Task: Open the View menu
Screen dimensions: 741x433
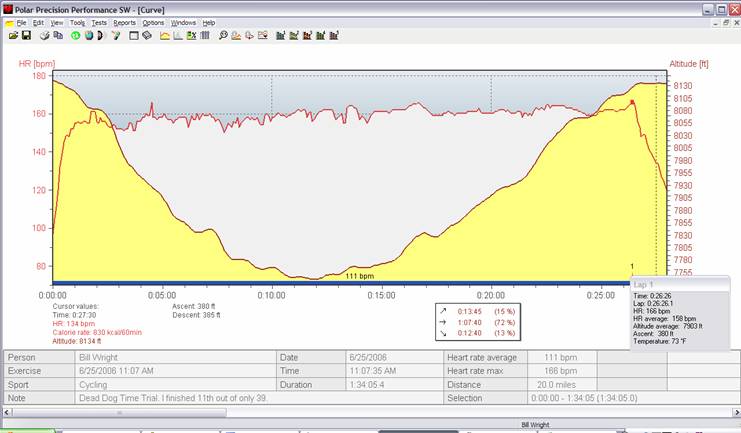Action: click(x=57, y=23)
